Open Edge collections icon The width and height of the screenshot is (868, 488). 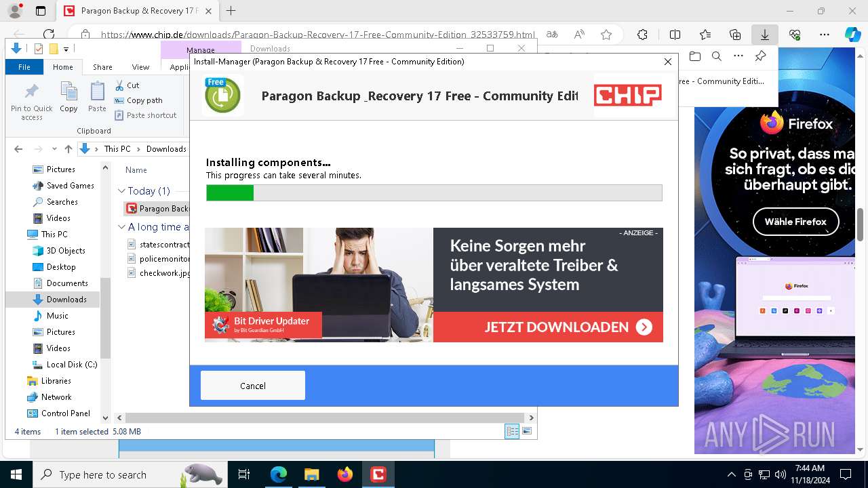(x=735, y=35)
